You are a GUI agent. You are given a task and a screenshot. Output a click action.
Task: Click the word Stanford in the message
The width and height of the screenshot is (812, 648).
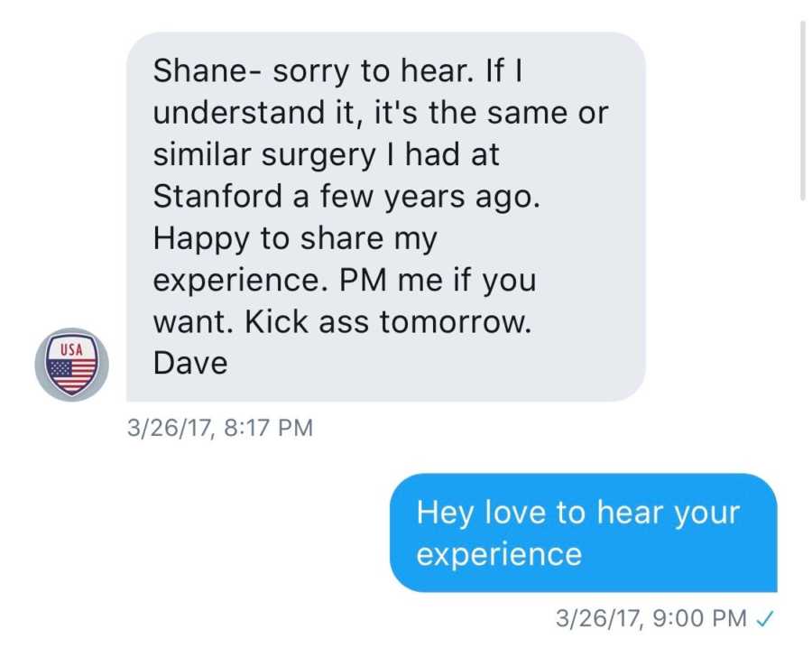tap(217, 197)
